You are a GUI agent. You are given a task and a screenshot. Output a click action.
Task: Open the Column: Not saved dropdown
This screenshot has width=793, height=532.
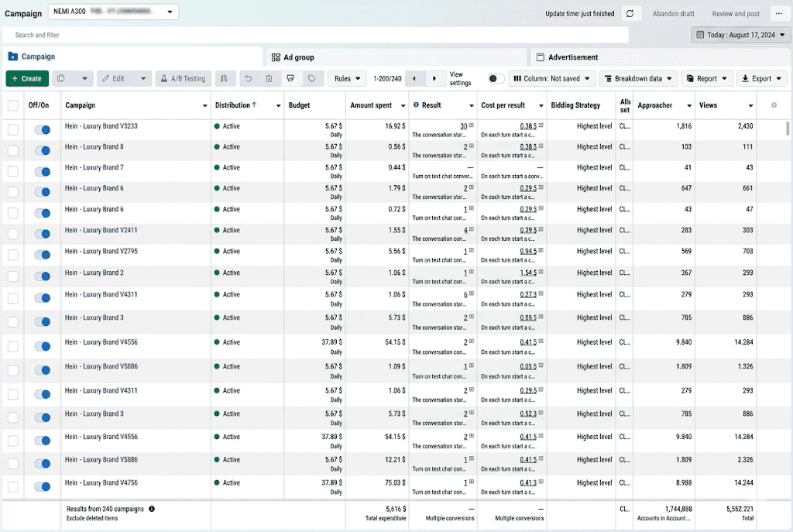point(551,78)
